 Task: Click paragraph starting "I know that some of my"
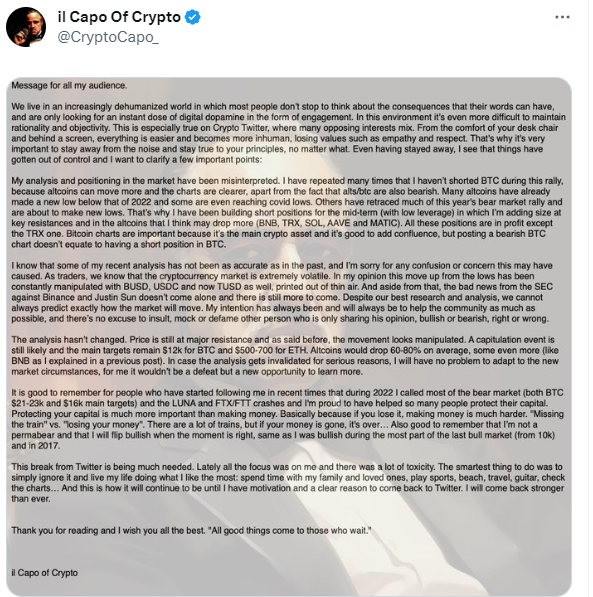click(x=282, y=292)
